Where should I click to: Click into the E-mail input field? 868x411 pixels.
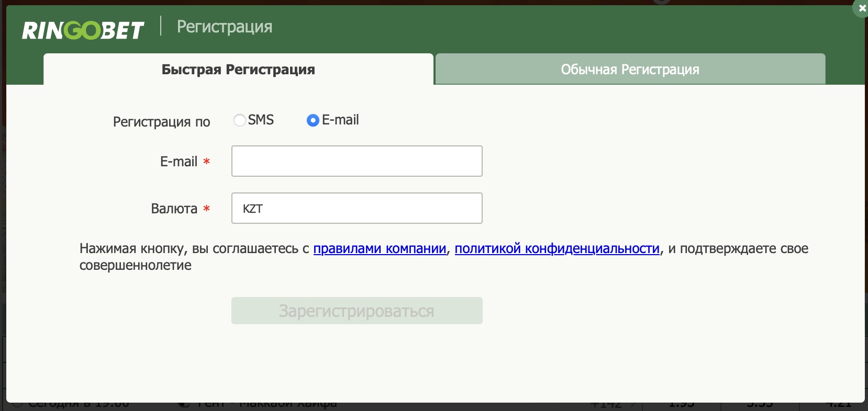tap(357, 161)
